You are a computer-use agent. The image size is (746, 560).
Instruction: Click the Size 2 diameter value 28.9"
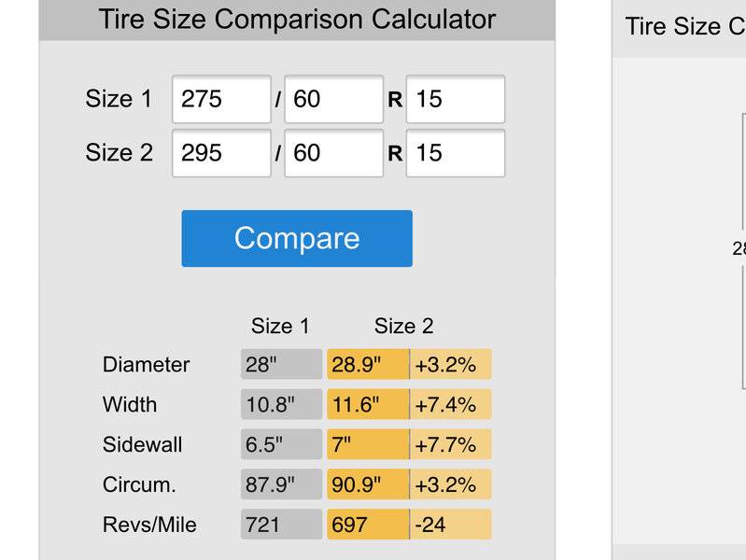[x=368, y=364]
